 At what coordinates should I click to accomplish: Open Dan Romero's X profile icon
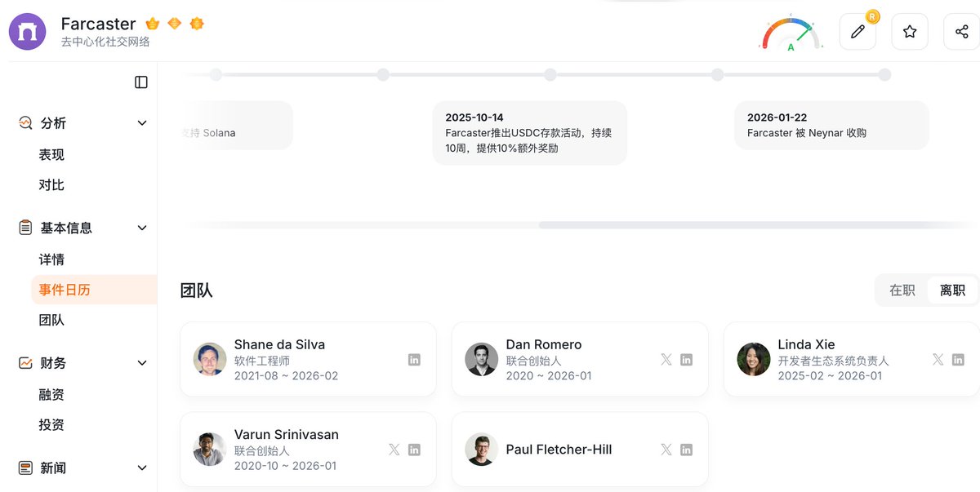(x=666, y=360)
